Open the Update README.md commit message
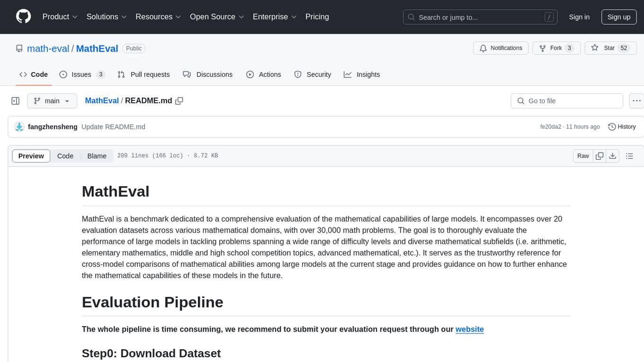The image size is (644, 362). (x=113, y=127)
